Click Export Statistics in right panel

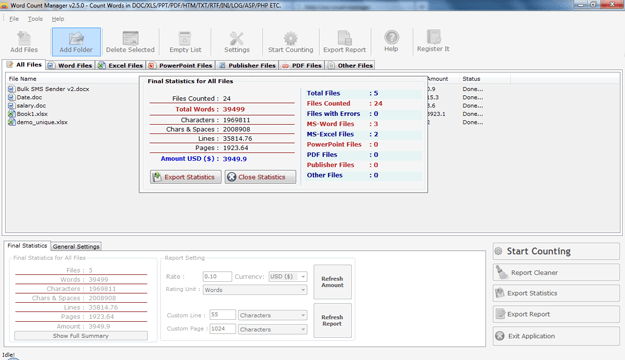556,293
